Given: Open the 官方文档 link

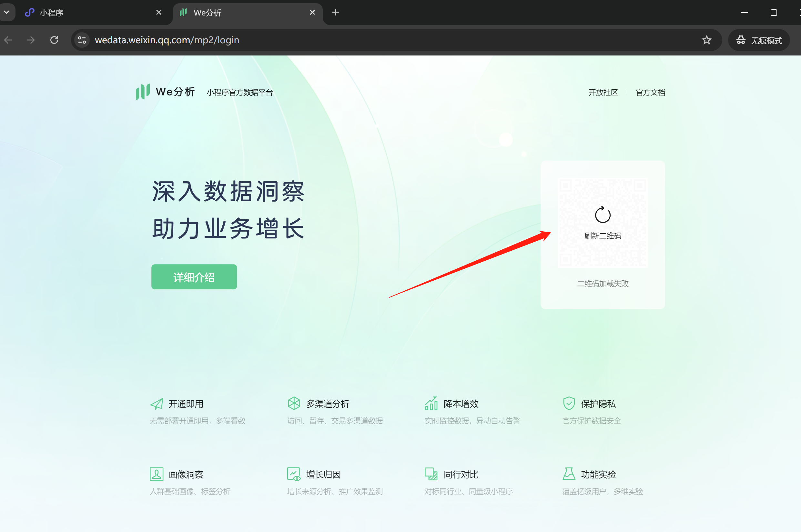Looking at the screenshot, I should coord(650,92).
